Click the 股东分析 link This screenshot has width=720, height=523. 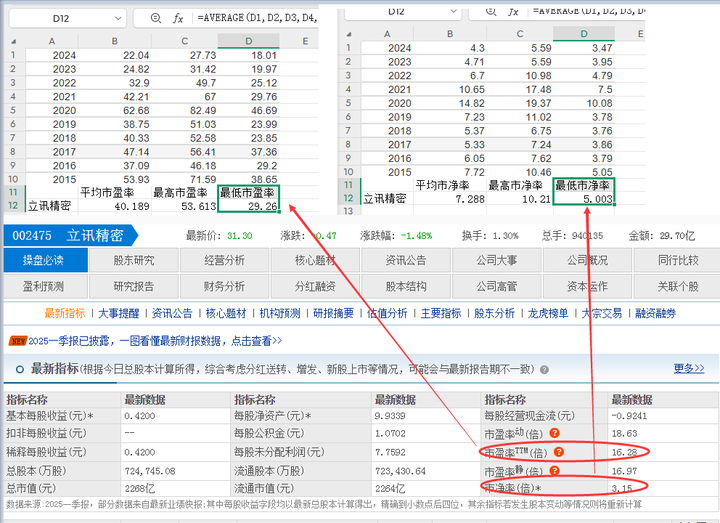click(494, 314)
